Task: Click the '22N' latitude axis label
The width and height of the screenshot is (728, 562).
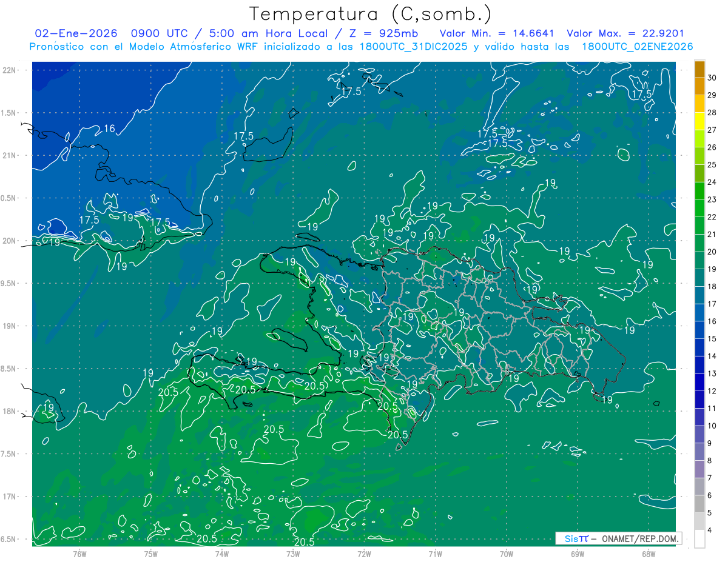Action: point(9,70)
